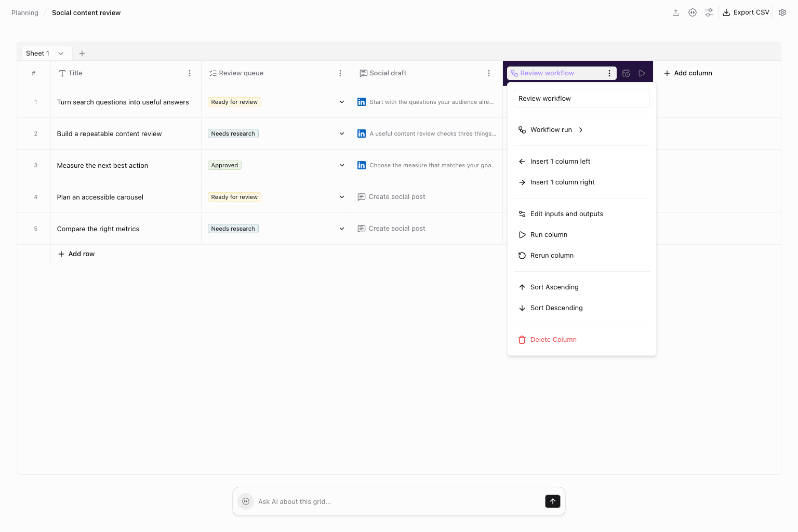Click title 'Compare the right metrics'

[98, 229]
